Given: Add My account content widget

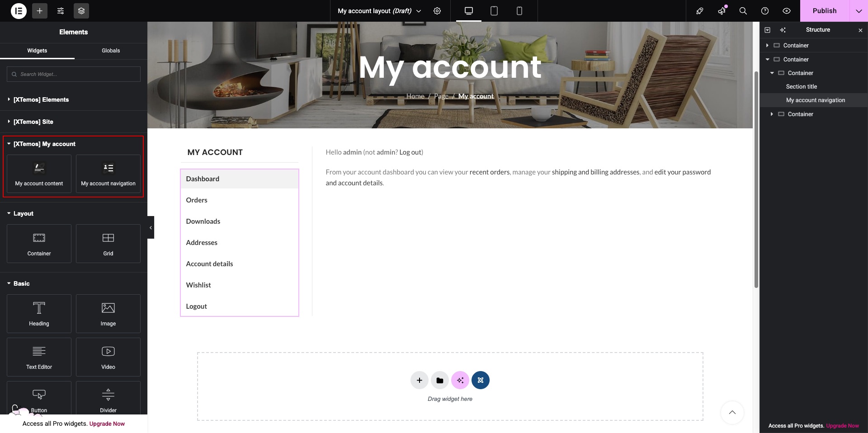Looking at the screenshot, I should [x=39, y=174].
